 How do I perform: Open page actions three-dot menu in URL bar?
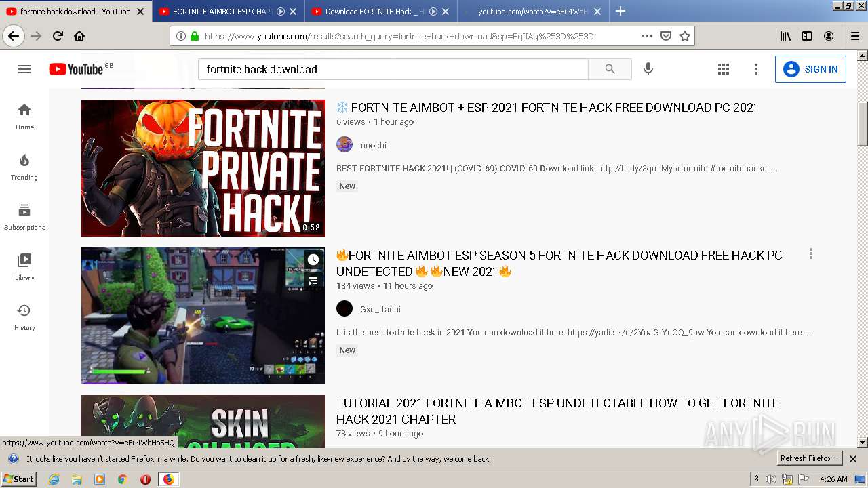coord(647,36)
